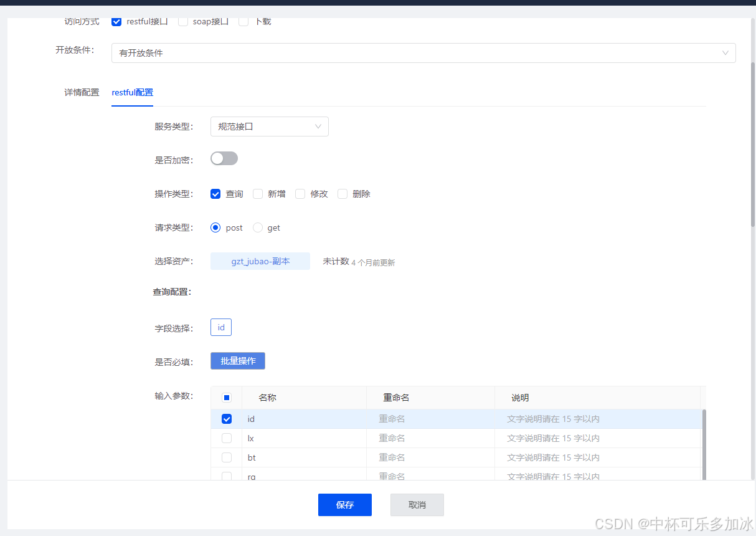
Task: Open the 开放条件 dropdown
Action: 423,53
